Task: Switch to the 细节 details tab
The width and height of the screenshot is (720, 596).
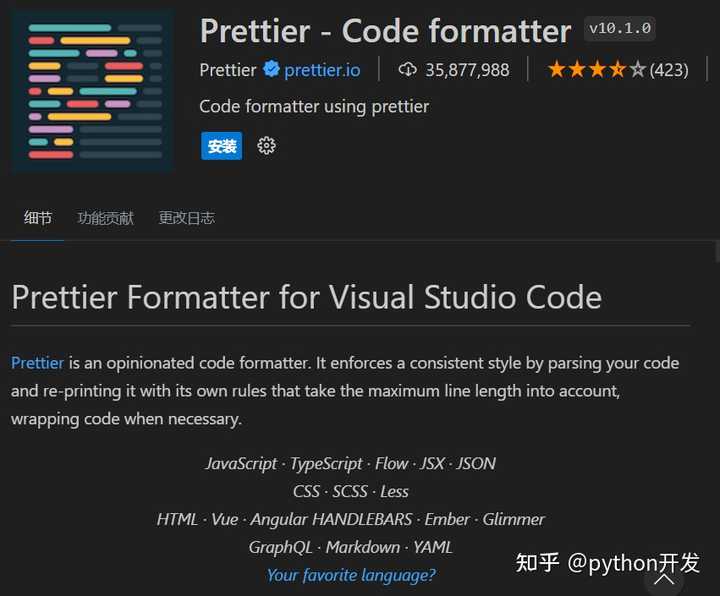Action: tap(38, 218)
